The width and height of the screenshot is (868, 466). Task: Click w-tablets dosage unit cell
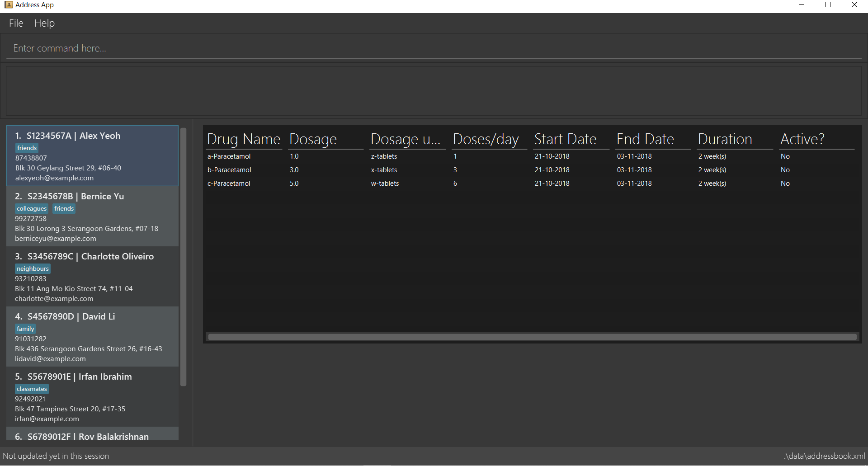(x=385, y=184)
